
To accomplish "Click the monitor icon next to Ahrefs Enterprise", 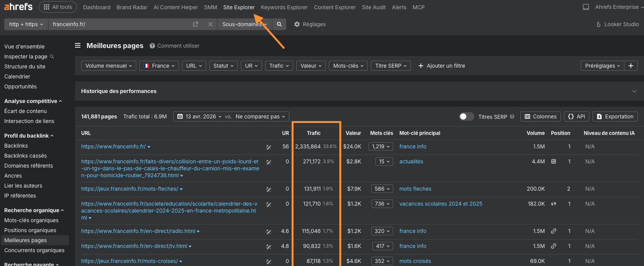I will [586, 7].
